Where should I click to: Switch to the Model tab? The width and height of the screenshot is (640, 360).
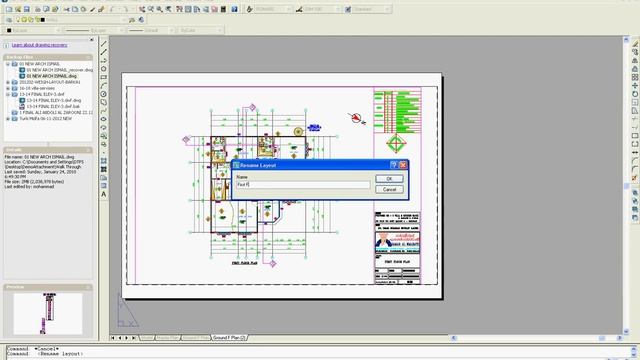pyautogui.click(x=147, y=338)
